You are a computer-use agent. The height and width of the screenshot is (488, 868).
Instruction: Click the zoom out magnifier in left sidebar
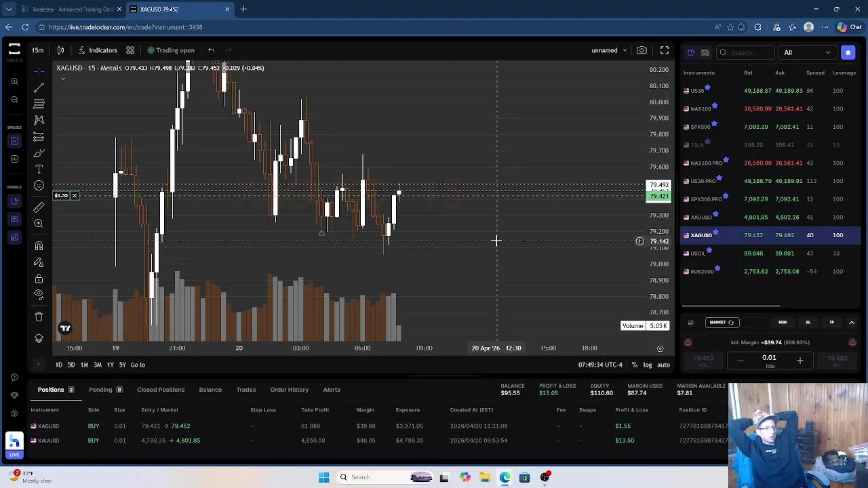14,100
